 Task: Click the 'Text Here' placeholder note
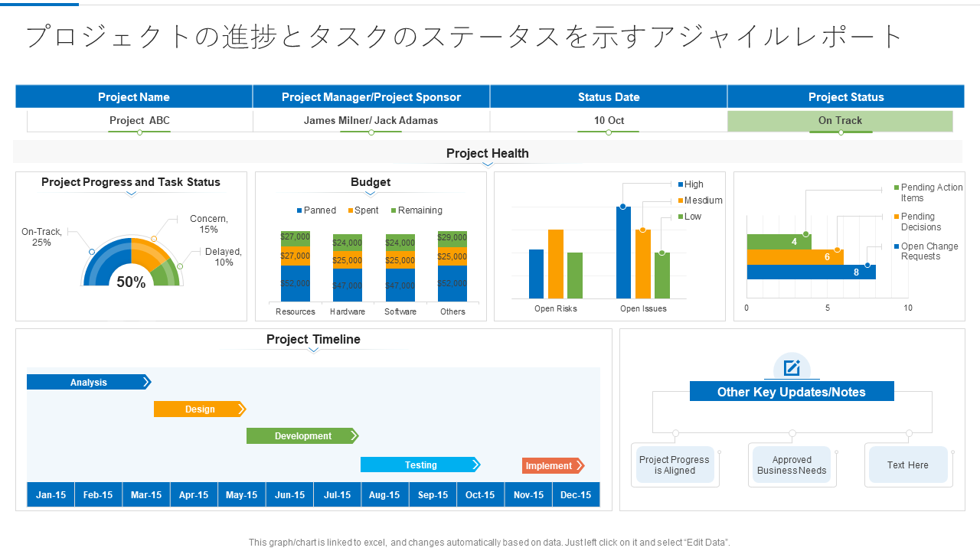tap(908, 465)
